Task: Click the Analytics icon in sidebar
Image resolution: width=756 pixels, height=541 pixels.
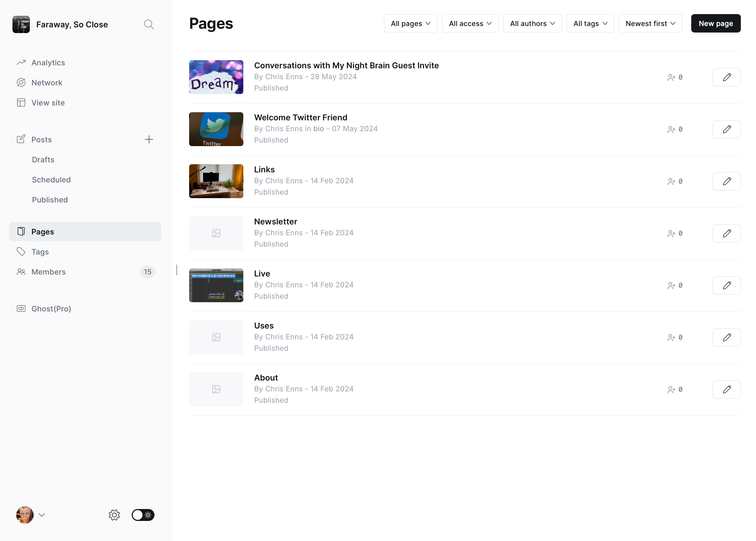Action: [x=21, y=63]
